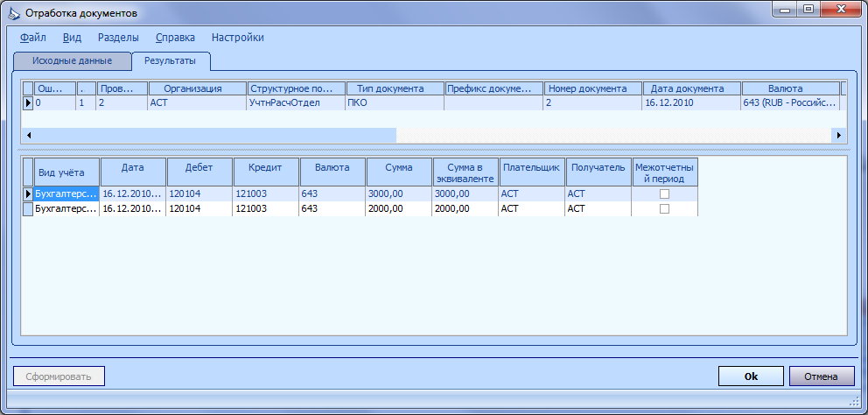Select the АСТ organization cell in upper grid
Image resolution: width=868 pixels, height=415 pixels.
click(197, 102)
